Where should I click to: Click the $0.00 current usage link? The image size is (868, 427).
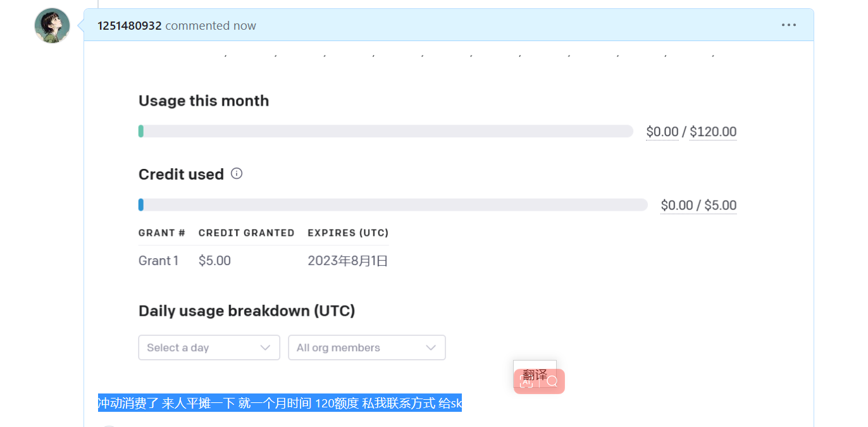[x=662, y=132]
